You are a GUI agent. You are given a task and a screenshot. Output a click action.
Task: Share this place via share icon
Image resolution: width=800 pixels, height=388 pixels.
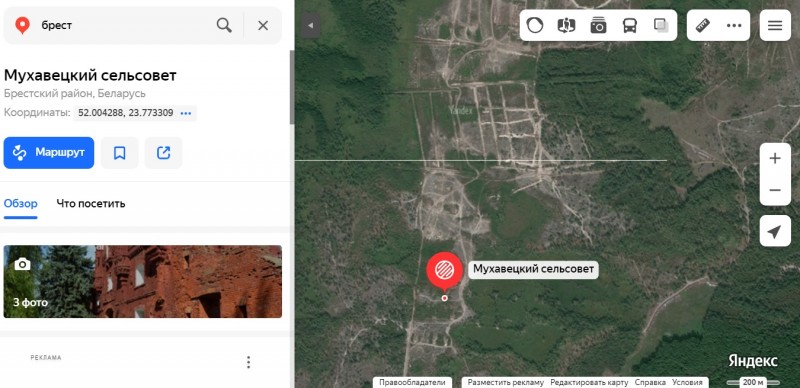[x=163, y=153]
